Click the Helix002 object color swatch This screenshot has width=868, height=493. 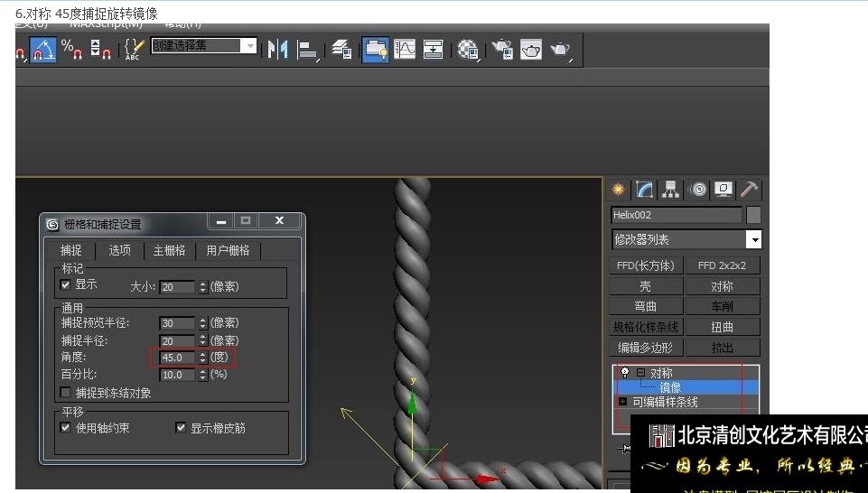(753, 215)
